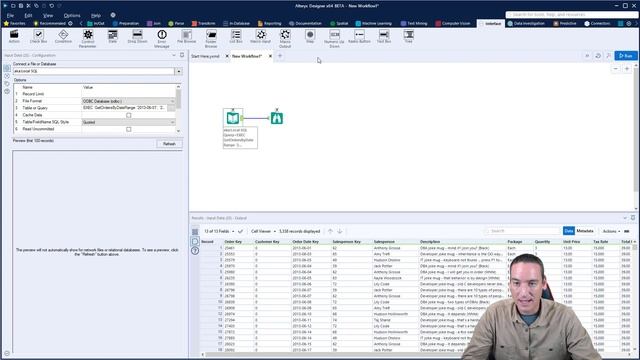This screenshot has width=640, height=360.
Task: Add a new workflow tab with plus
Action: (x=280, y=56)
